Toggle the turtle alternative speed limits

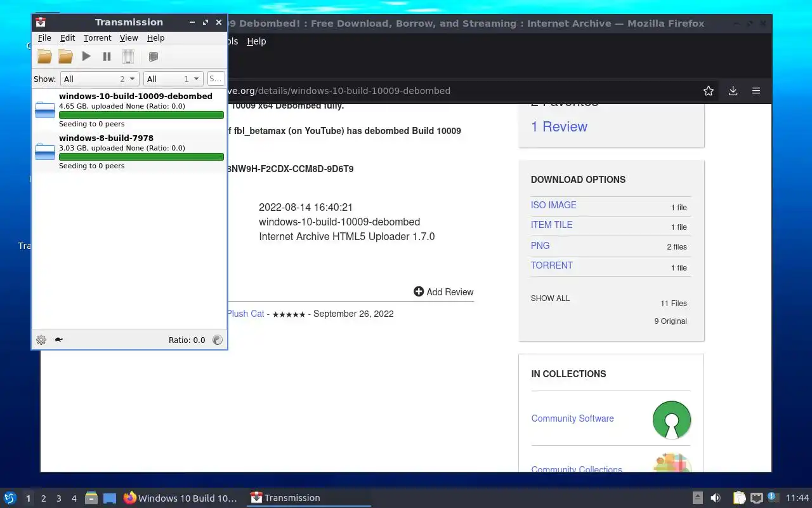[x=58, y=340]
